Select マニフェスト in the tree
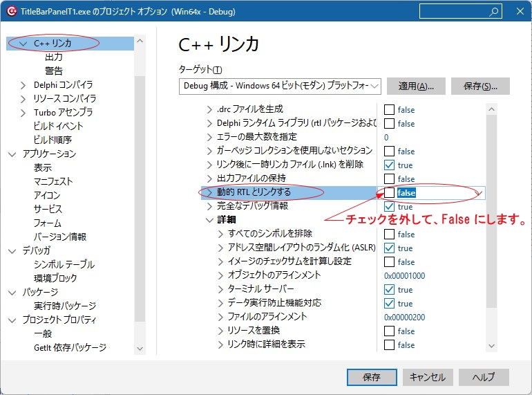The image size is (532, 395). coord(53,181)
